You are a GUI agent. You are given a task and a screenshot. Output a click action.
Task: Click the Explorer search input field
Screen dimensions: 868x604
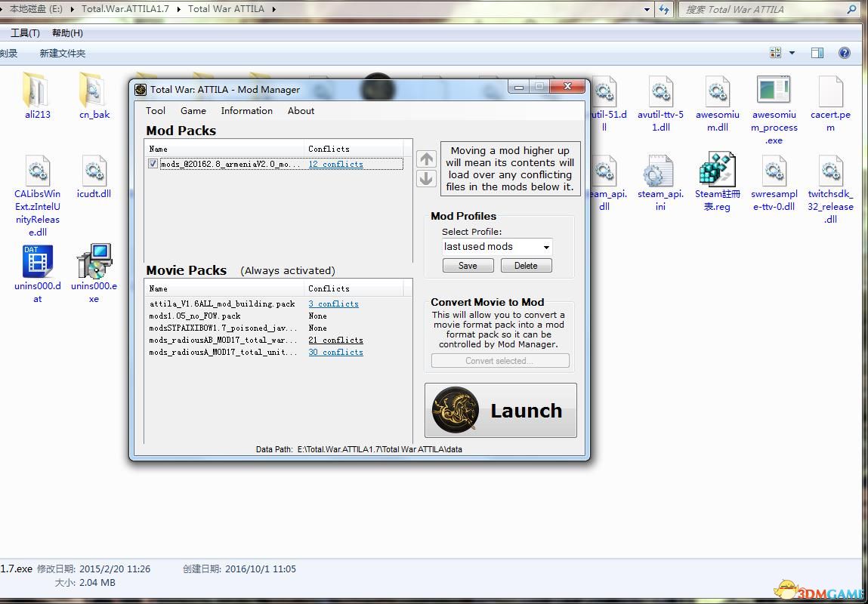coord(764,9)
